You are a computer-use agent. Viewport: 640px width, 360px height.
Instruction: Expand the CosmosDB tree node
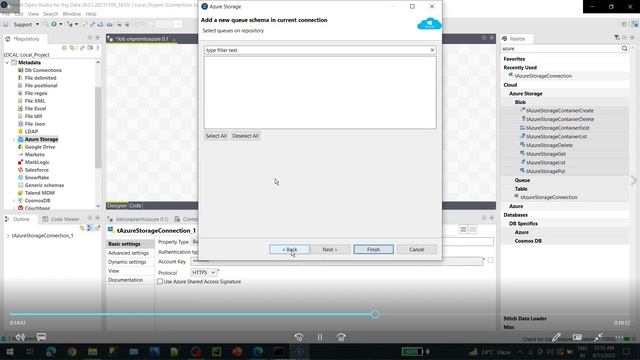(14, 200)
